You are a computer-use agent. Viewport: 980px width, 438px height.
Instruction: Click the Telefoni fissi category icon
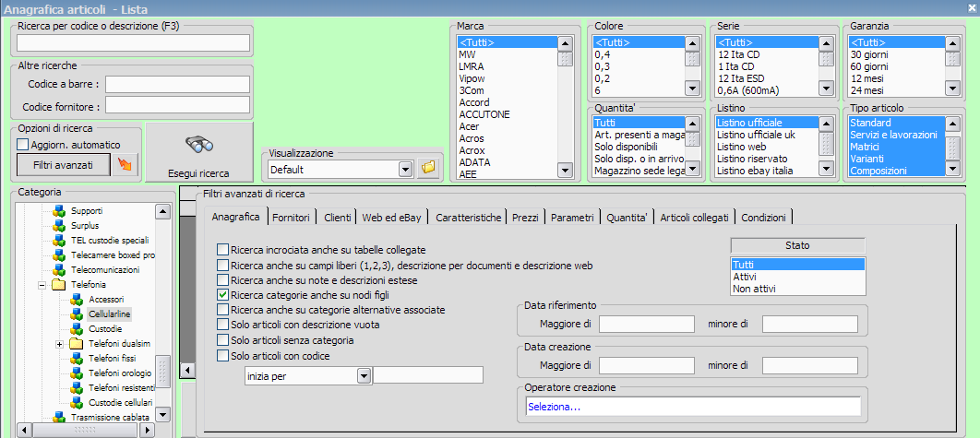77,359
